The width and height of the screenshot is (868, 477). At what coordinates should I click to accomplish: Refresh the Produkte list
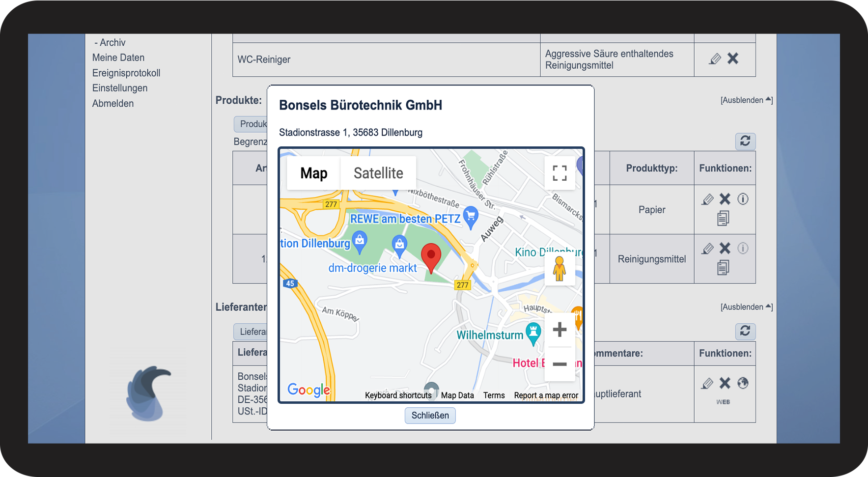(x=745, y=141)
